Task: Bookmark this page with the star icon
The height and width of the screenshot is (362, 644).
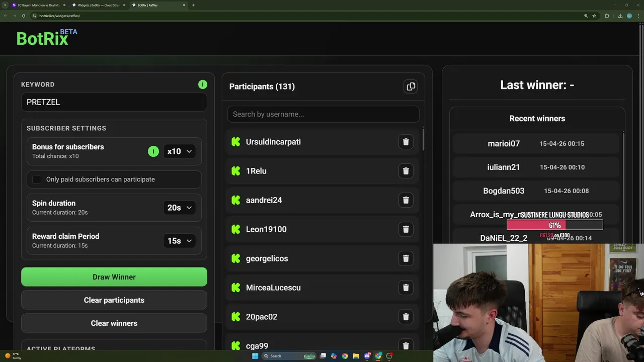Action: tap(594, 16)
